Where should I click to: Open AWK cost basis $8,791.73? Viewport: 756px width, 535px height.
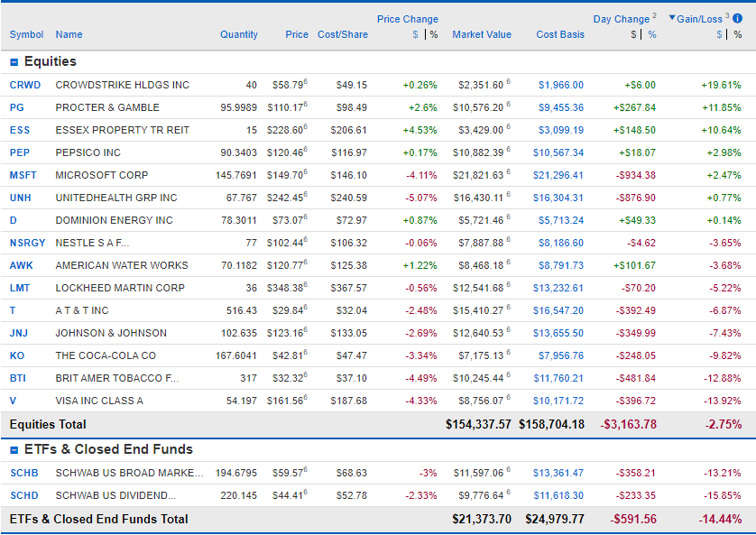tap(561, 265)
